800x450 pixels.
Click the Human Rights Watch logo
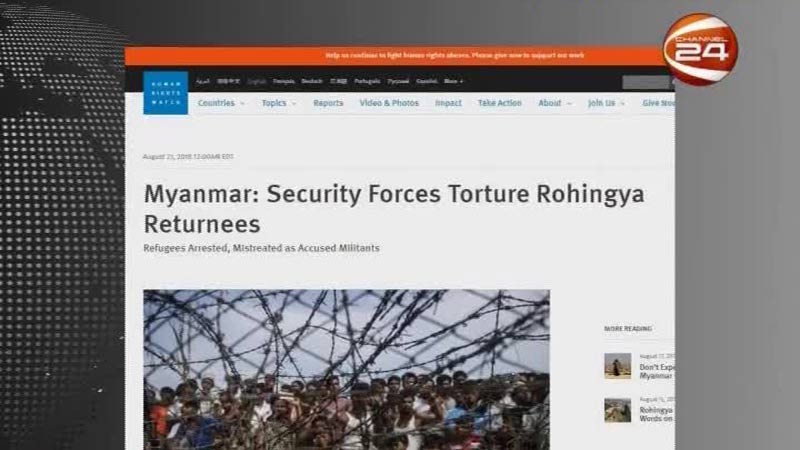[165, 92]
